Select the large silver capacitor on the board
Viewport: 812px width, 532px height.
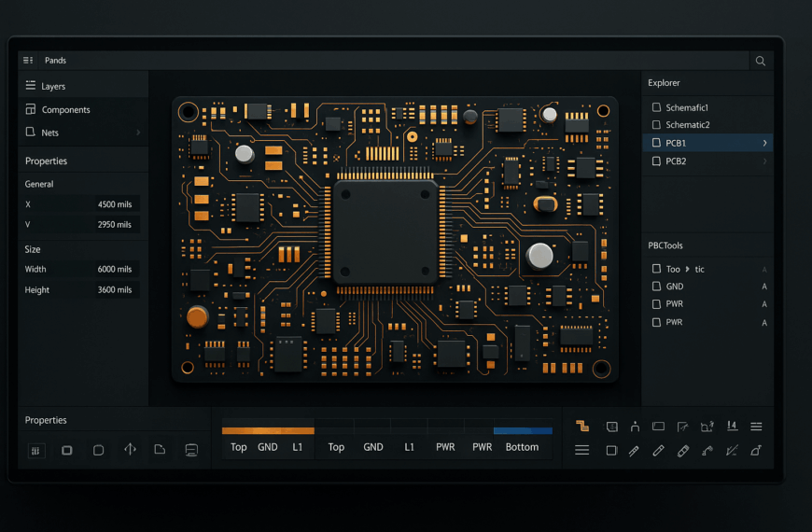tap(540, 256)
